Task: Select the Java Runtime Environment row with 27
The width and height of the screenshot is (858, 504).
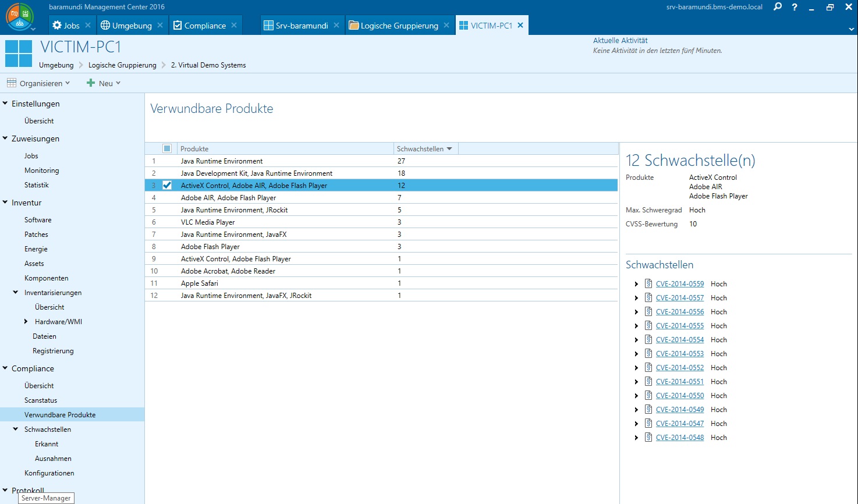Action: click(381, 161)
